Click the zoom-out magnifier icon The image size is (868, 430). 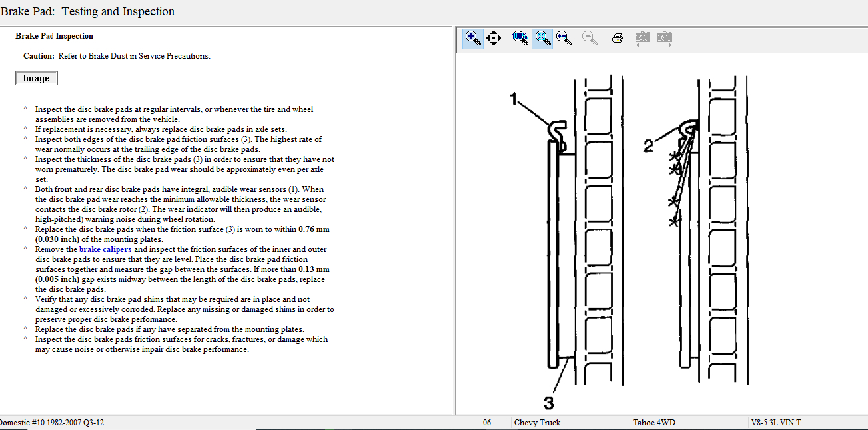(590, 38)
